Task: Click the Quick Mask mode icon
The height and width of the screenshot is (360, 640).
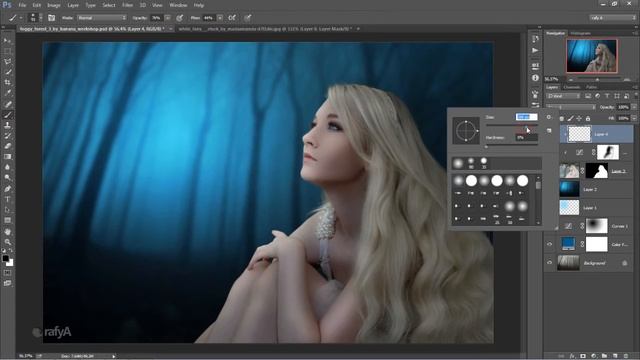Action: [x=7, y=273]
